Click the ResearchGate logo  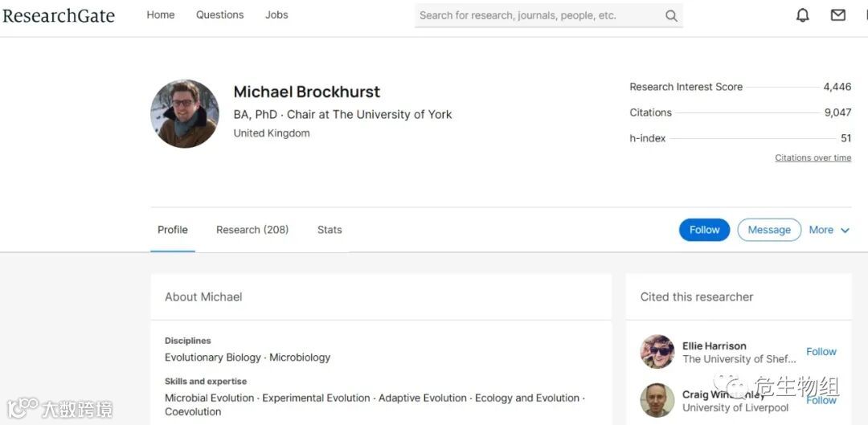[x=58, y=15]
